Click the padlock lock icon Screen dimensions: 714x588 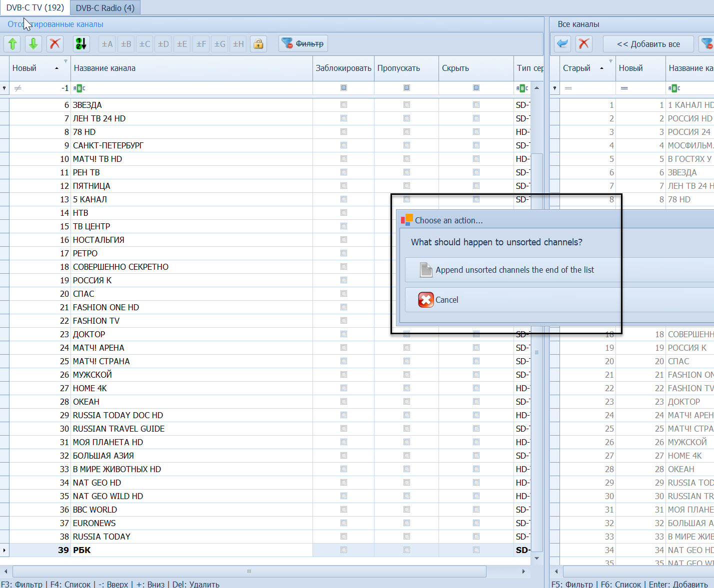[258, 44]
